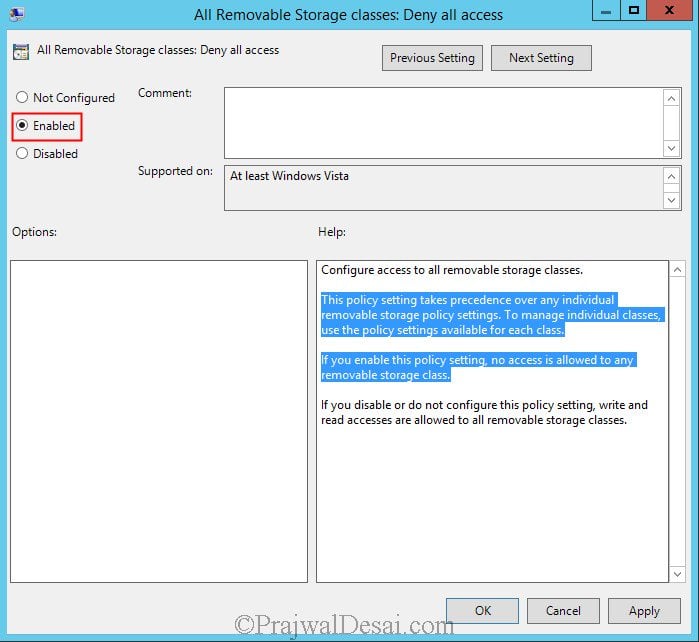Apply the policy setting

644,610
